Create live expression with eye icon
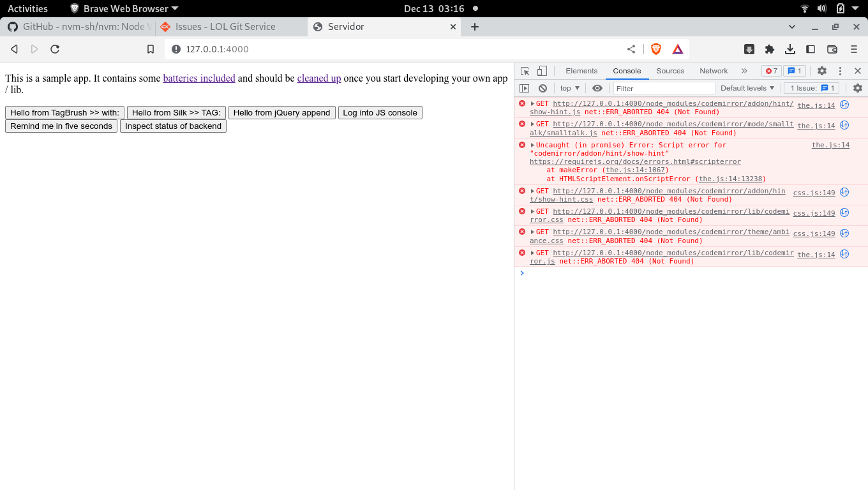Screen dimensions: 868x490 point(597,88)
